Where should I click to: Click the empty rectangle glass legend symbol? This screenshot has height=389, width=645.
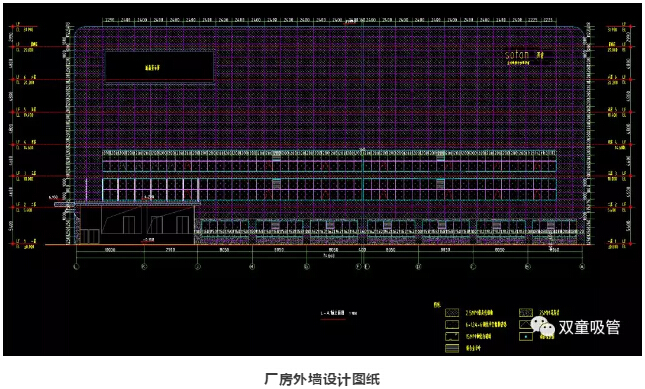(452, 325)
